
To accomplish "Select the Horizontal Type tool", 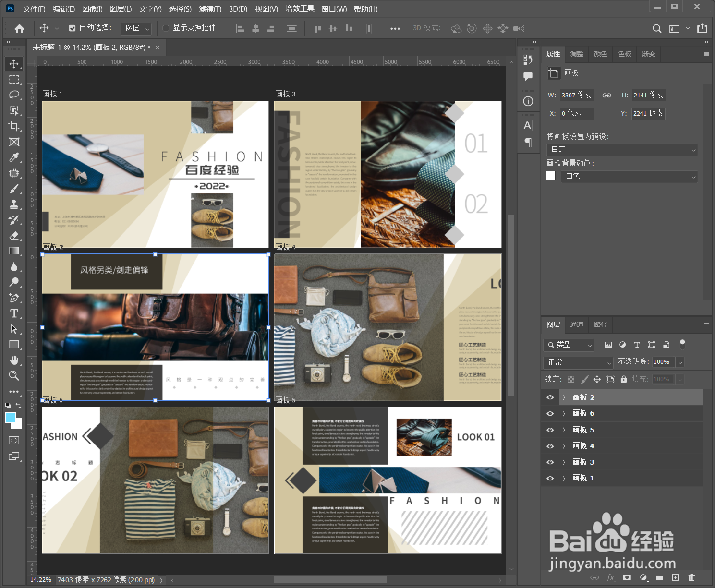I will coord(14,313).
